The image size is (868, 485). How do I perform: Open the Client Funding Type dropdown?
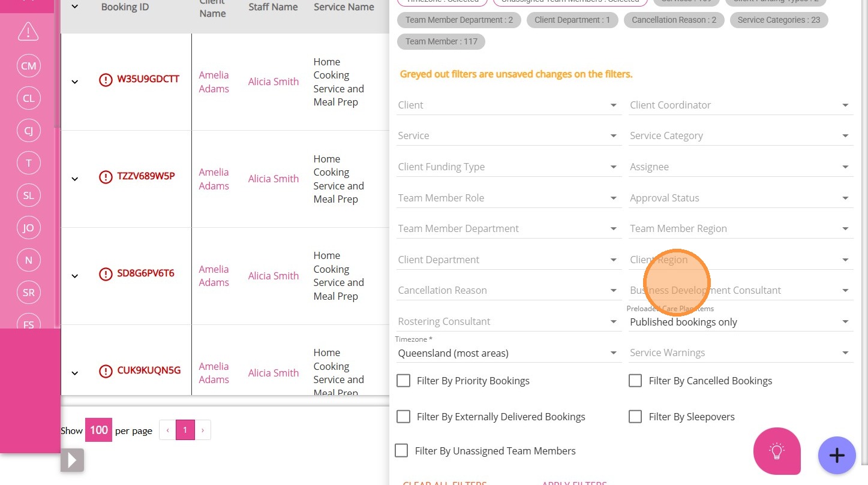[507, 167]
